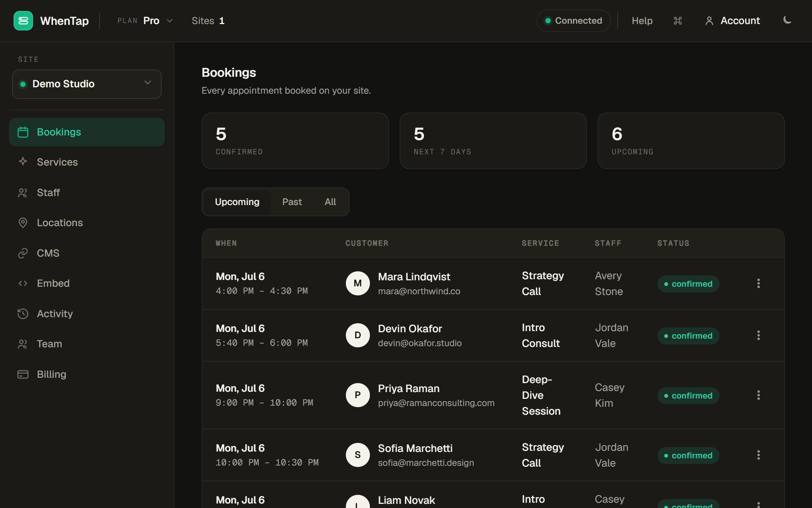Screen dimensions: 812x508
Task: Click the SERVICE column header
Action: 540,243
